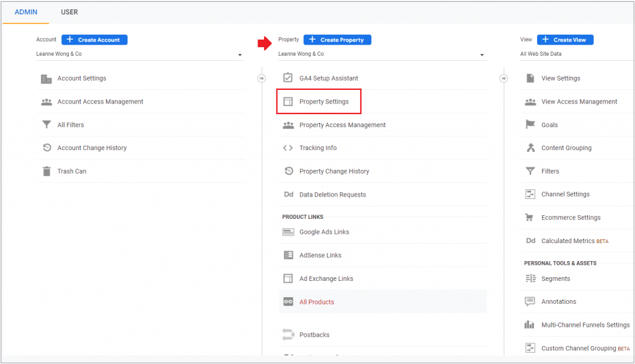
Task: Click the arrow circle between Account and Property columns
Action: coord(262,78)
